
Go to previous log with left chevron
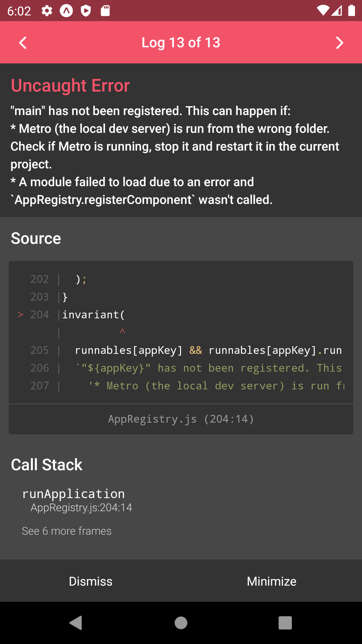click(x=23, y=43)
